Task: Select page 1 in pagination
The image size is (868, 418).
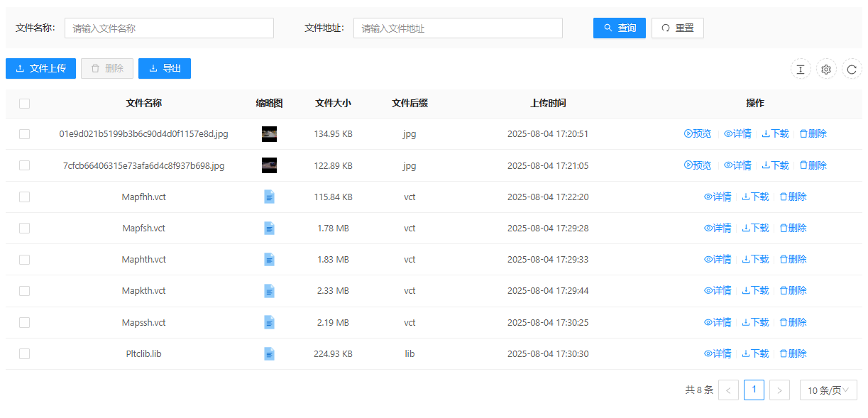Action: (754, 390)
